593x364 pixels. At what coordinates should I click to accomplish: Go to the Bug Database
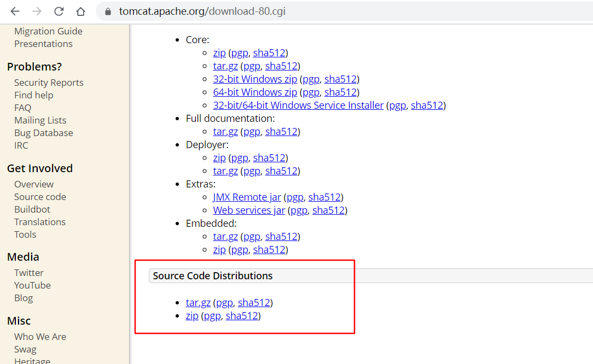pyautogui.click(x=44, y=133)
